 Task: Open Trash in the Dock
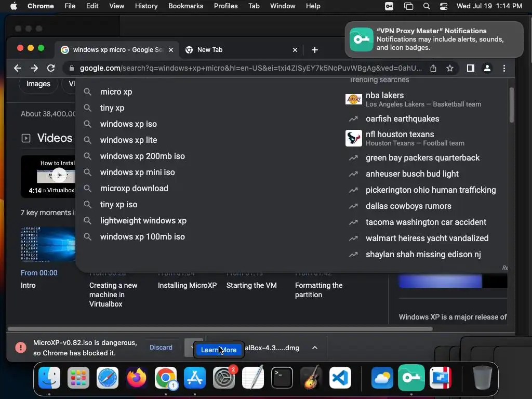point(483,378)
